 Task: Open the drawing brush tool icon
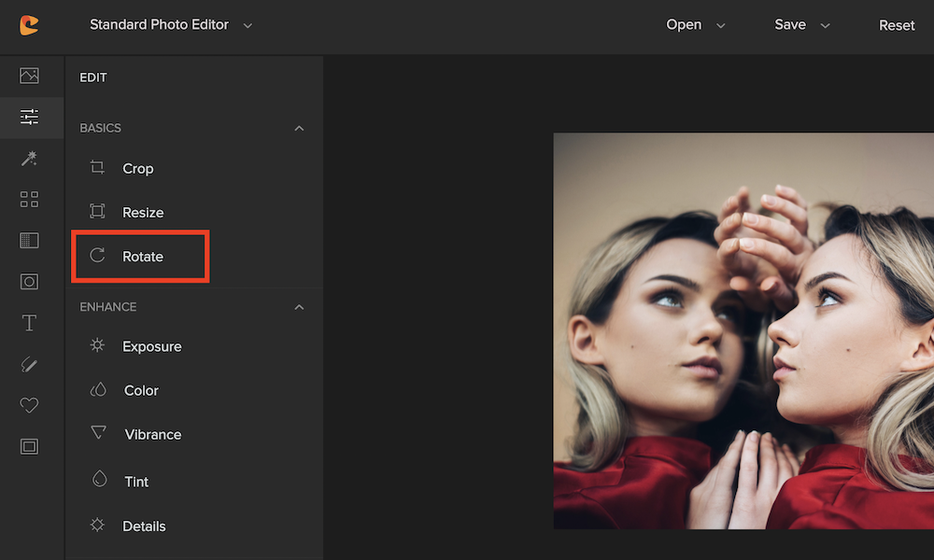point(29,364)
